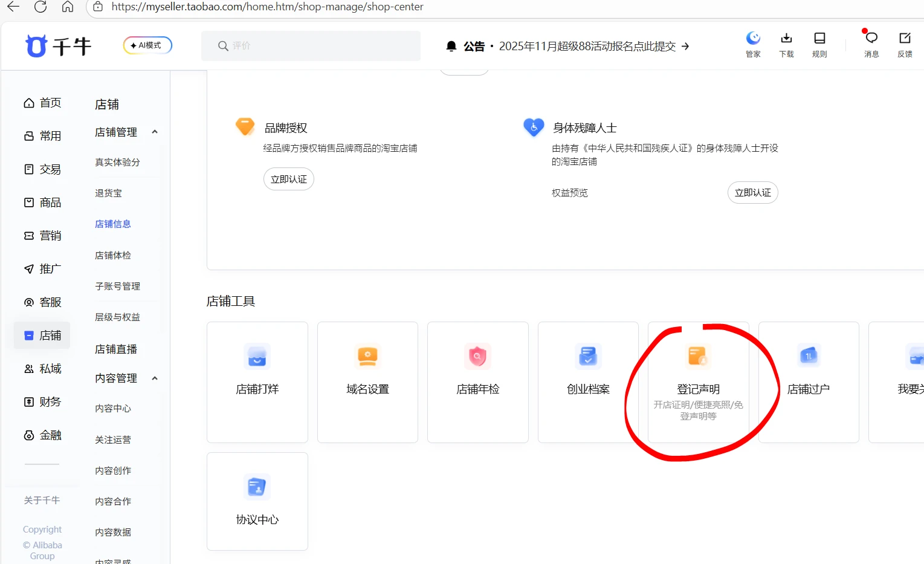Select 店铺直播 in the submenu
The height and width of the screenshot is (564, 924).
coord(116,349)
